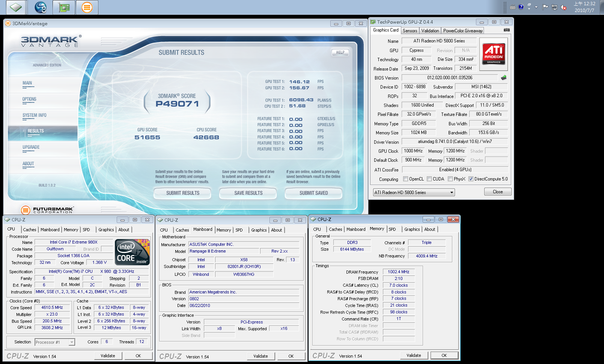Click the GPU-Z title bar icon
Viewport: 604px width, 364px height.
[x=373, y=22]
